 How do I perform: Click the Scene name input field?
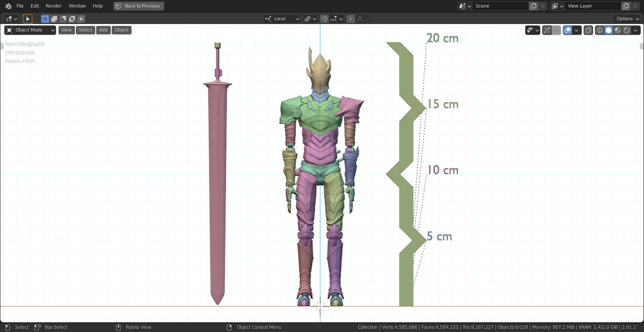[x=501, y=6]
